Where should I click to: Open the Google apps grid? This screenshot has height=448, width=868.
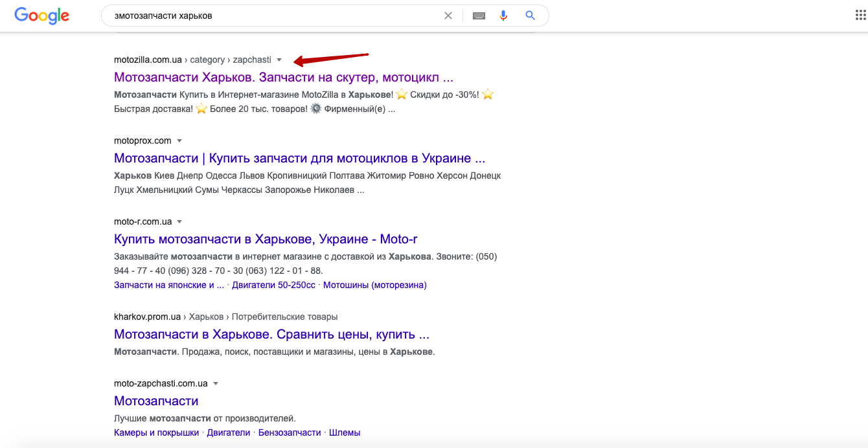tap(860, 16)
